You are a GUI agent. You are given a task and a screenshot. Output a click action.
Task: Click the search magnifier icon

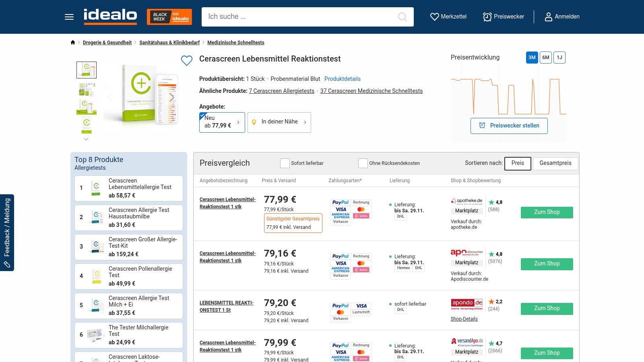pyautogui.click(x=402, y=17)
